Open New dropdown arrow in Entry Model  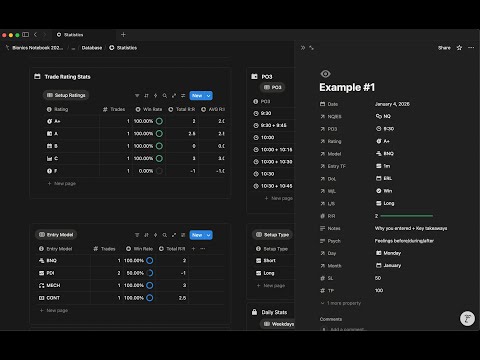(x=209, y=235)
